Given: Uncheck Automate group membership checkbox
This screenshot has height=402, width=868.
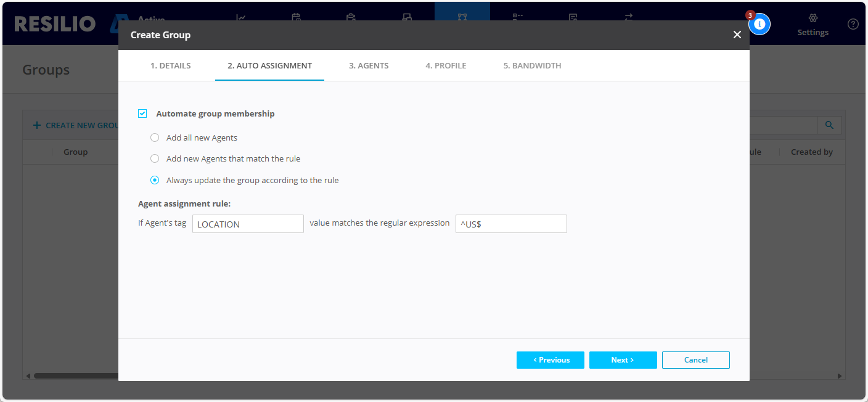Looking at the screenshot, I should [142, 113].
